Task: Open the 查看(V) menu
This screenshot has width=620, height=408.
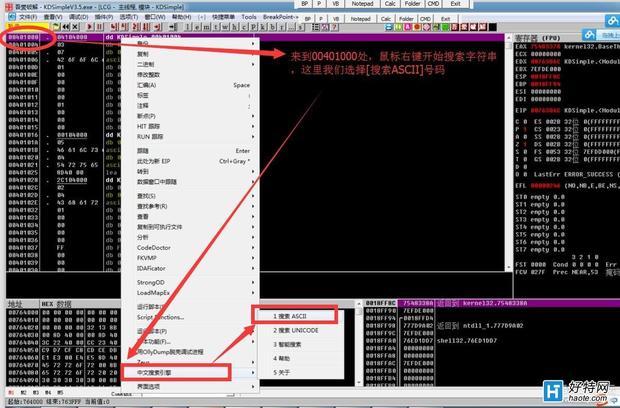Action: (53, 17)
